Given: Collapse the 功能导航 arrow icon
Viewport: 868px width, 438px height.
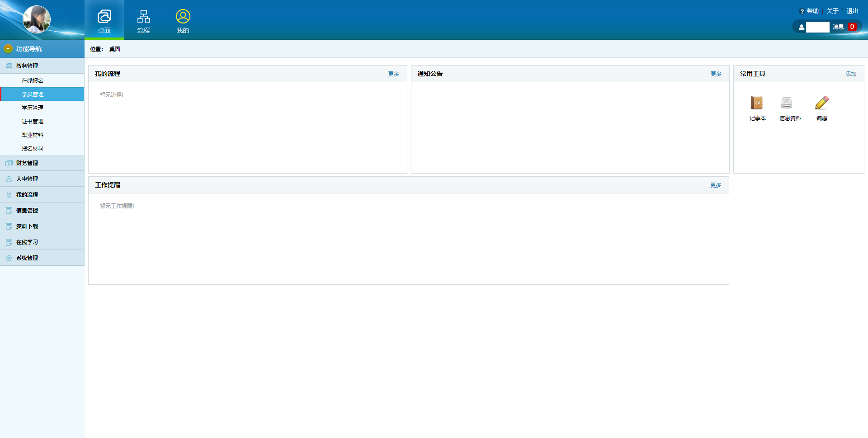Looking at the screenshot, I should [8, 49].
